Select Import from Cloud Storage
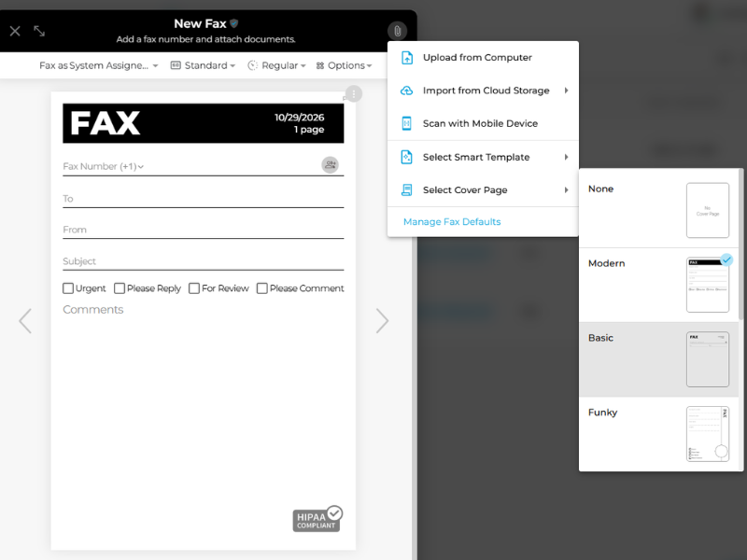747x560 pixels. pyautogui.click(x=483, y=91)
